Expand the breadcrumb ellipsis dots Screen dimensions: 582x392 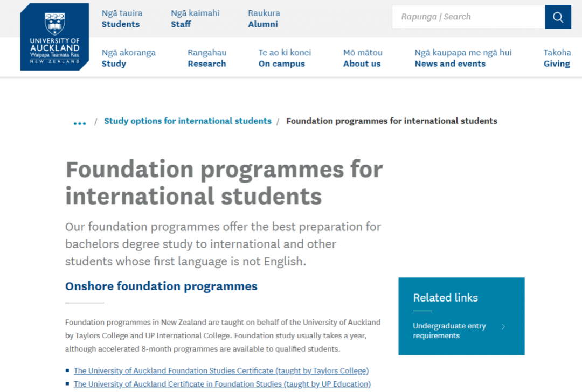tap(80, 123)
